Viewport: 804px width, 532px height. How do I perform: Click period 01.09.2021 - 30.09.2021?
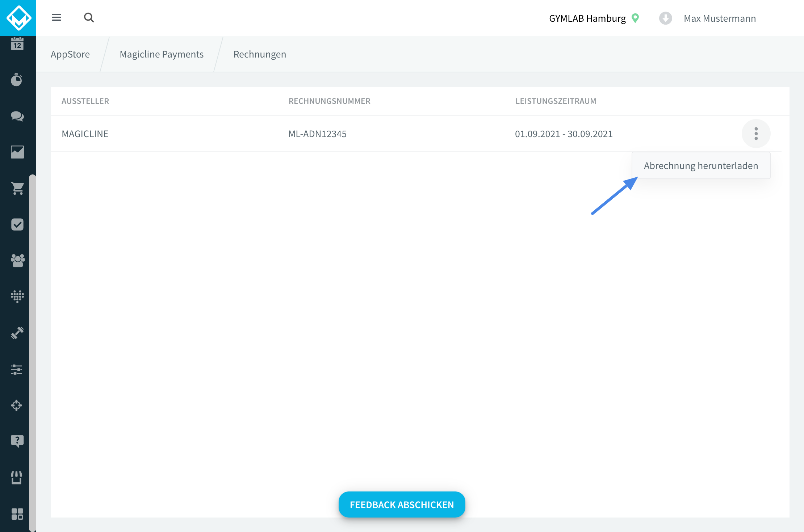[x=564, y=134]
